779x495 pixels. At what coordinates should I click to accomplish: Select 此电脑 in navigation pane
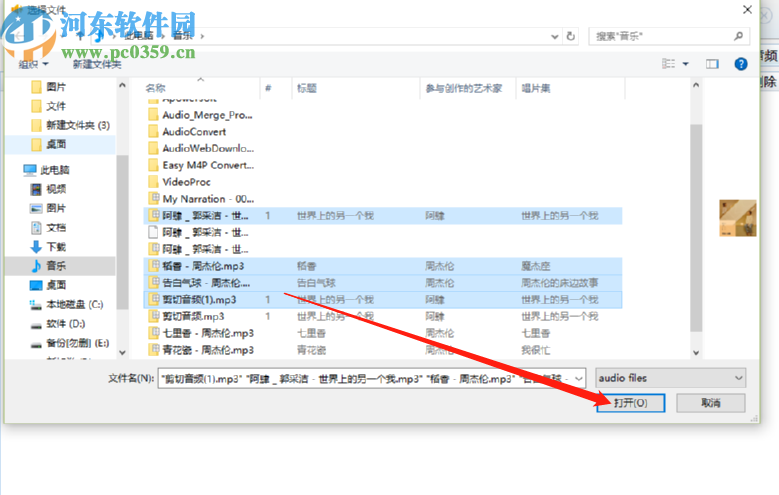point(46,170)
